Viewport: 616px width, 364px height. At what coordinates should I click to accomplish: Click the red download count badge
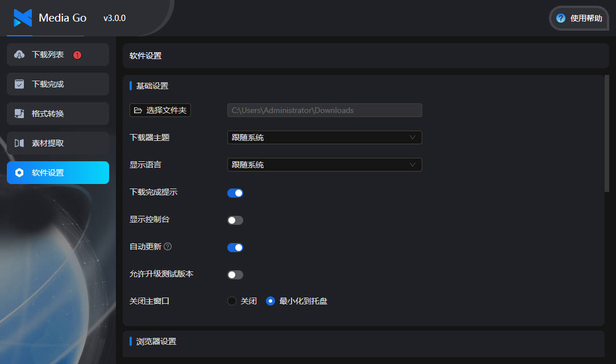[x=77, y=55]
